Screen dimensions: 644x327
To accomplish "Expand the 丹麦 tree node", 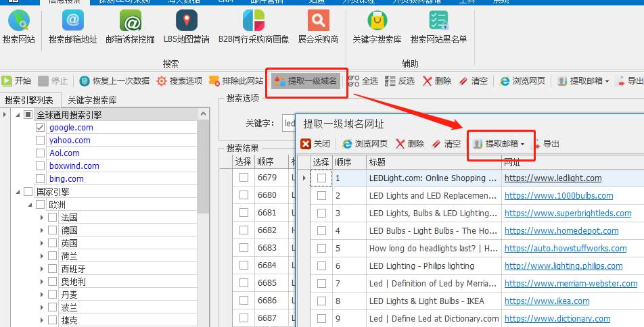I will click(42, 295).
